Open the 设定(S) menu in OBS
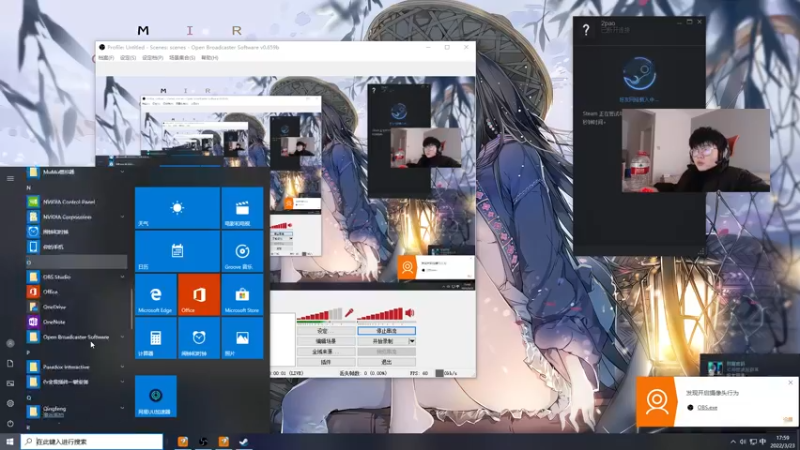This screenshot has height=450, width=800. click(128, 58)
